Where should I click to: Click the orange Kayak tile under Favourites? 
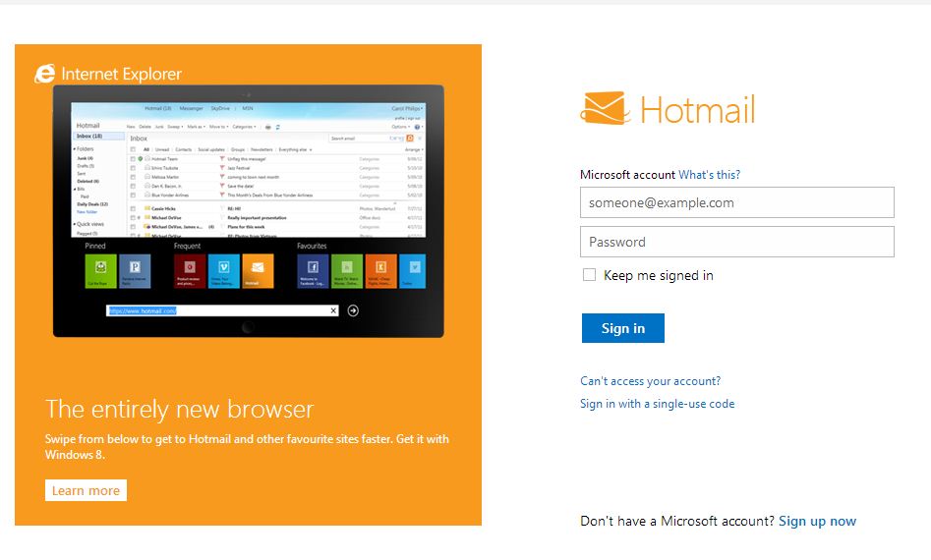(x=381, y=271)
